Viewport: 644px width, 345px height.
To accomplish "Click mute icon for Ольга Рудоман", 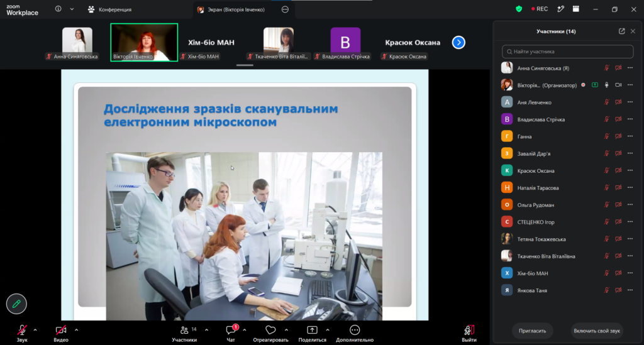I will (607, 205).
